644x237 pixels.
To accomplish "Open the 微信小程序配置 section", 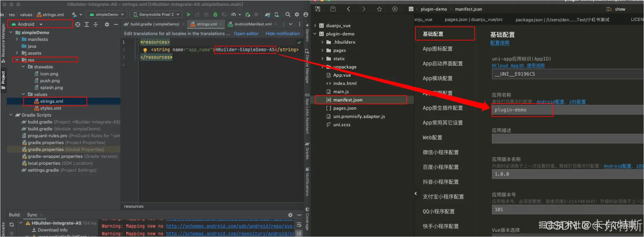I will pyautogui.click(x=441, y=152).
